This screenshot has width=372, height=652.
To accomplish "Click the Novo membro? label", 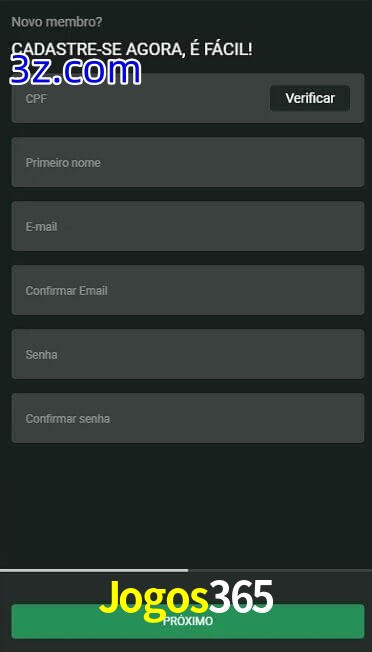I will tap(57, 22).
